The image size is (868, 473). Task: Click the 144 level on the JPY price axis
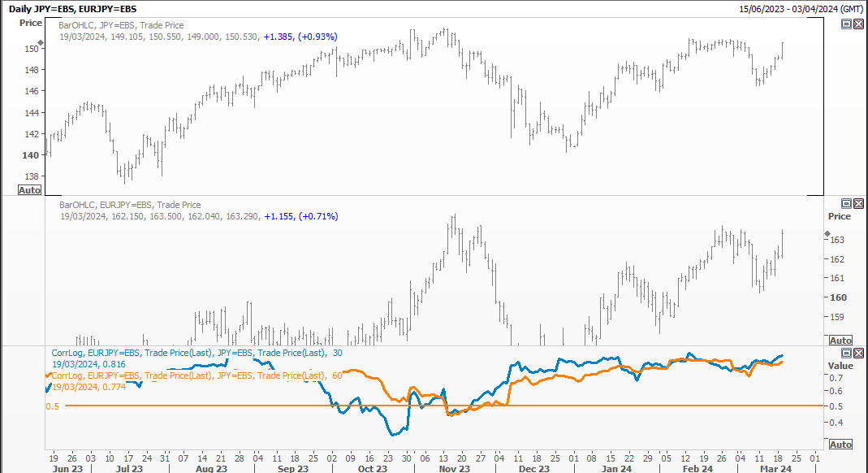[x=32, y=113]
